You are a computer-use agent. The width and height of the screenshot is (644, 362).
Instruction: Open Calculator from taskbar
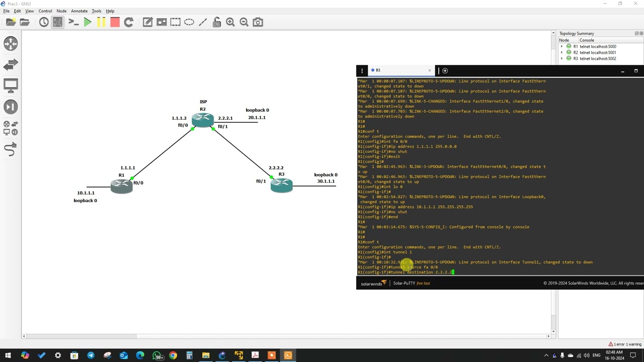click(190, 355)
